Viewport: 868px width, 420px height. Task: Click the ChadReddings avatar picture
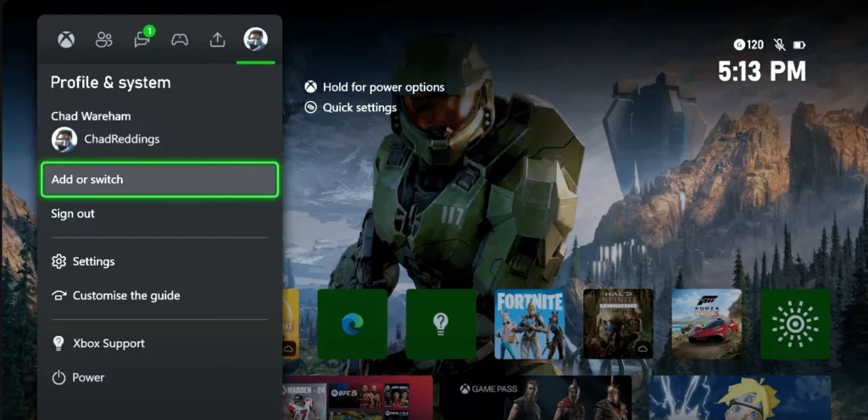(64, 140)
